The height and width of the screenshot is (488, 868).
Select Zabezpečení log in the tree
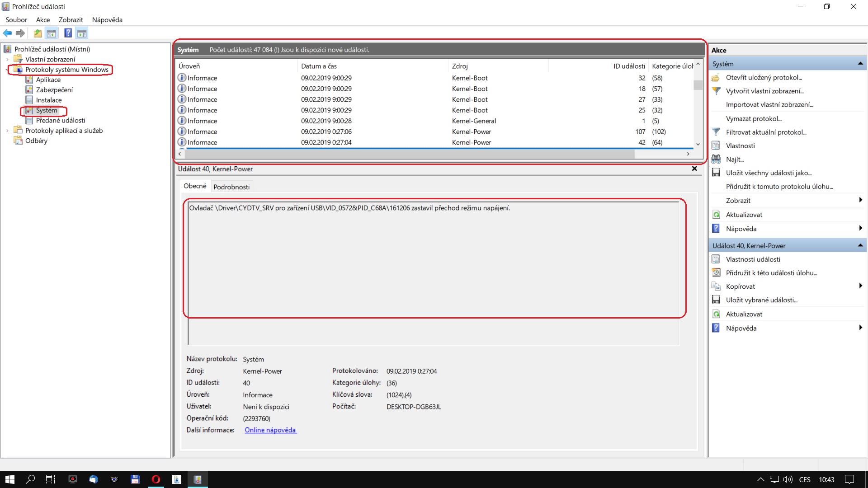[x=54, y=90]
